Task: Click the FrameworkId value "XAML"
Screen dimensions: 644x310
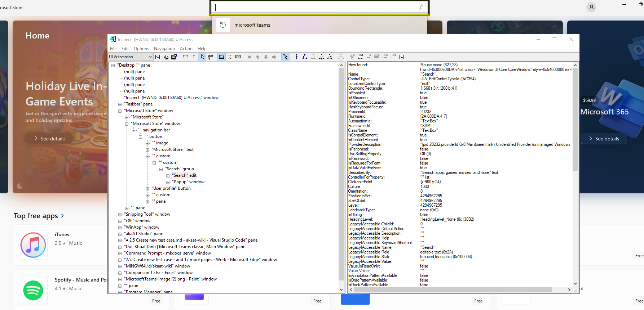Action: pos(427,126)
